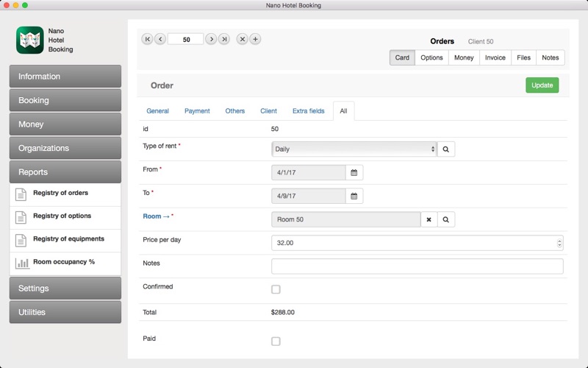Image resolution: width=588 pixels, height=368 pixels.
Task: Expand the Utilities sidebar section
Action: click(x=65, y=312)
